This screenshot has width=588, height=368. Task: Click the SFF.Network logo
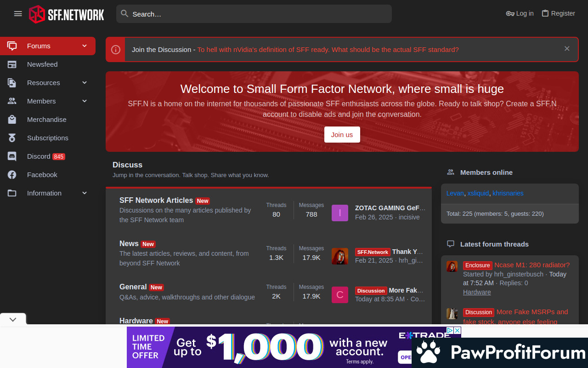[x=67, y=14]
